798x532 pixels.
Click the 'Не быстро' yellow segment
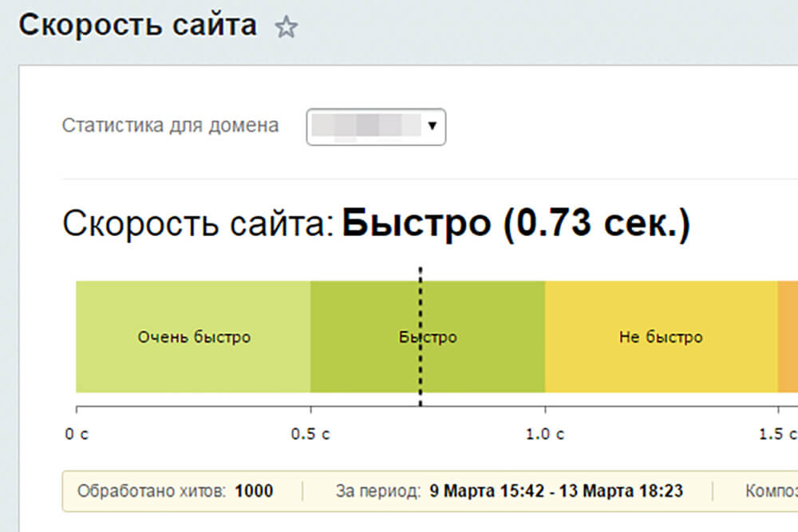(x=661, y=337)
